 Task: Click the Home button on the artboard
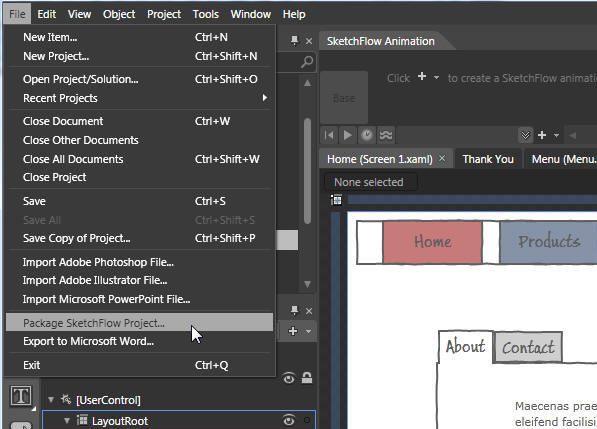pos(433,242)
